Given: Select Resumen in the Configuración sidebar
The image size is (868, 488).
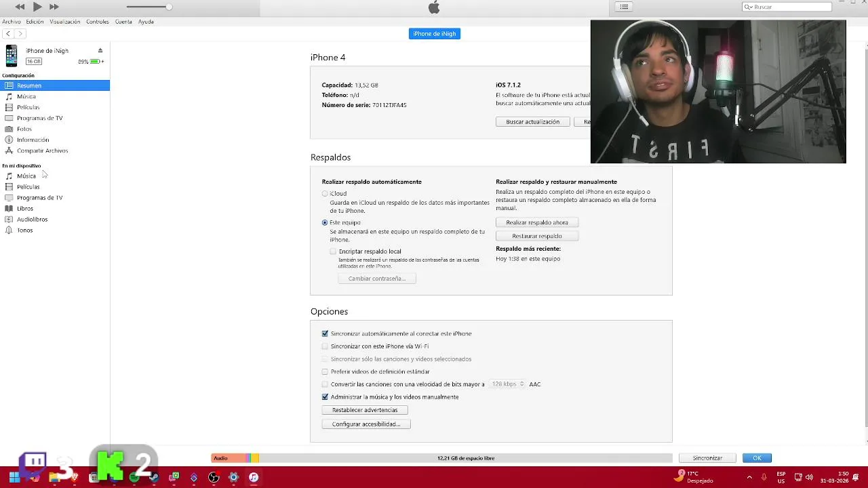Looking at the screenshot, I should [x=55, y=85].
